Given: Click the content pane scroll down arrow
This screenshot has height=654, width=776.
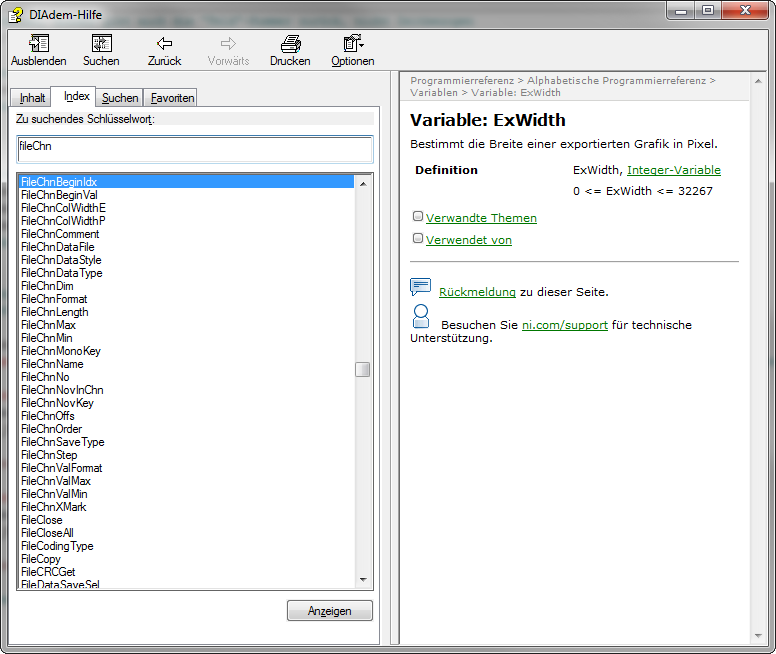Looking at the screenshot, I should tap(758, 636).
